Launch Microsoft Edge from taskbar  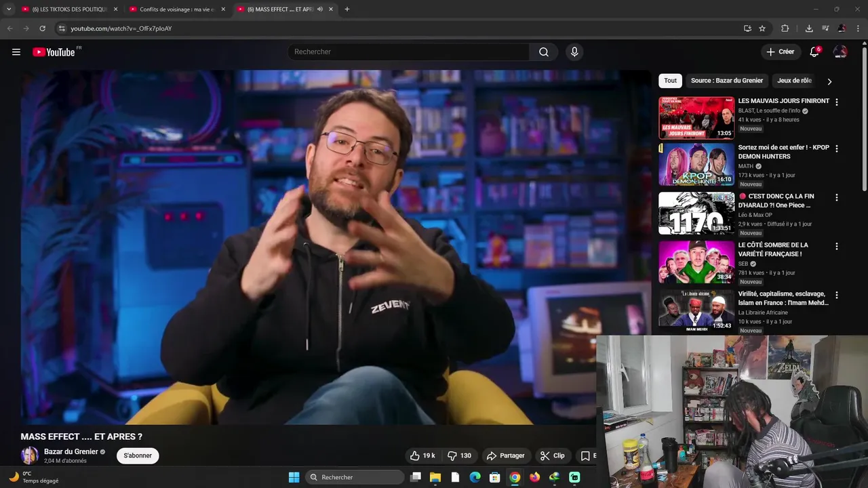(475, 477)
